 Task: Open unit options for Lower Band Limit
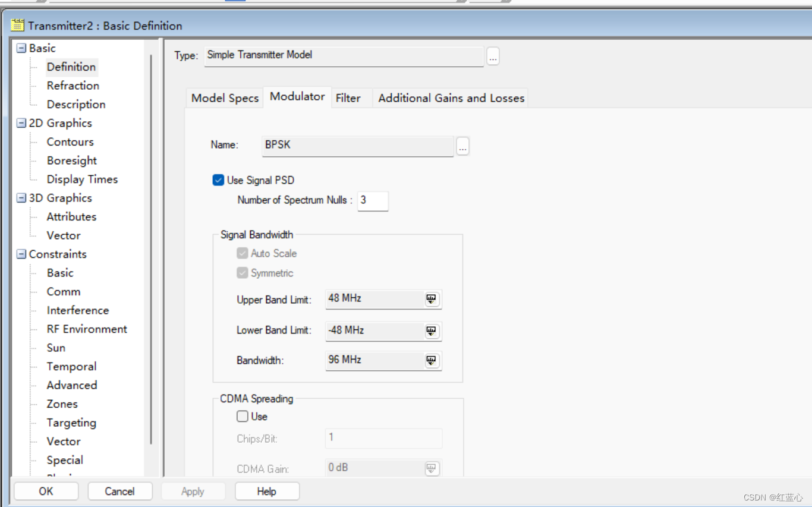click(432, 331)
